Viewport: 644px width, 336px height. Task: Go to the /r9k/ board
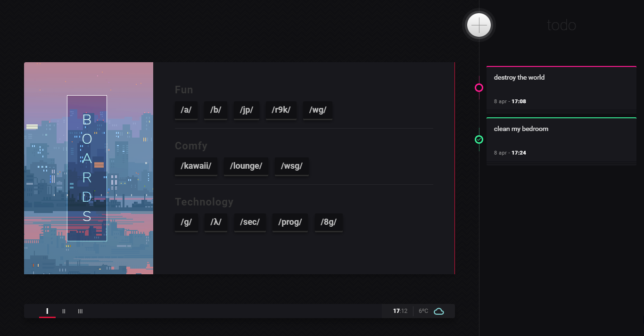tap(281, 110)
